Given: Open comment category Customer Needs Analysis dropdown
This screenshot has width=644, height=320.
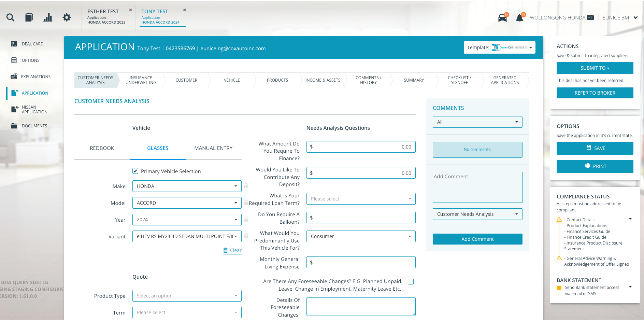Looking at the screenshot, I should [x=477, y=214].
